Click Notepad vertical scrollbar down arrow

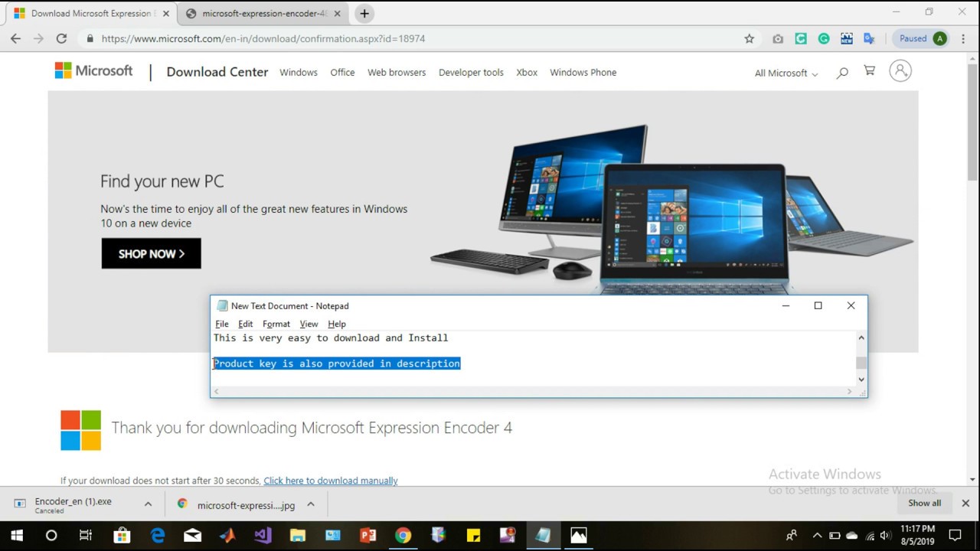(861, 379)
